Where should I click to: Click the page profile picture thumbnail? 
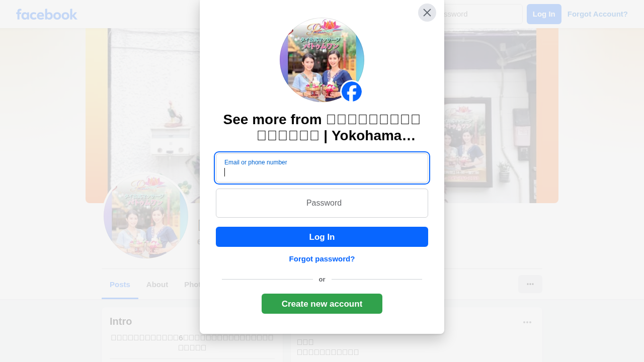146,216
